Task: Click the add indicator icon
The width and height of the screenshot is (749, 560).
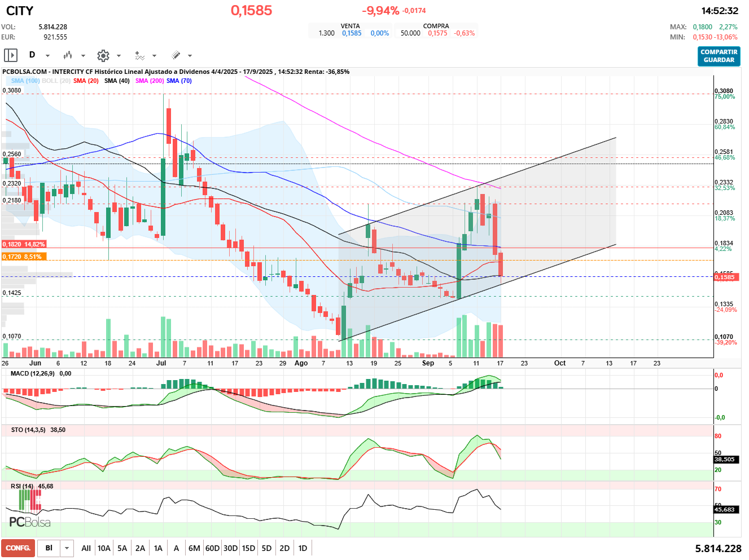Action: tap(139, 55)
